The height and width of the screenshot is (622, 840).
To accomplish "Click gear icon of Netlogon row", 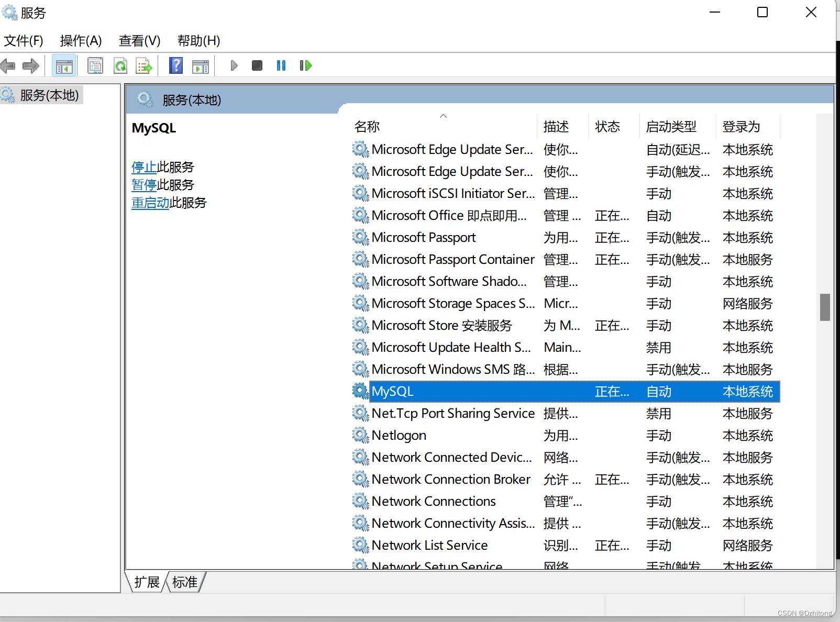I will click(360, 435).
